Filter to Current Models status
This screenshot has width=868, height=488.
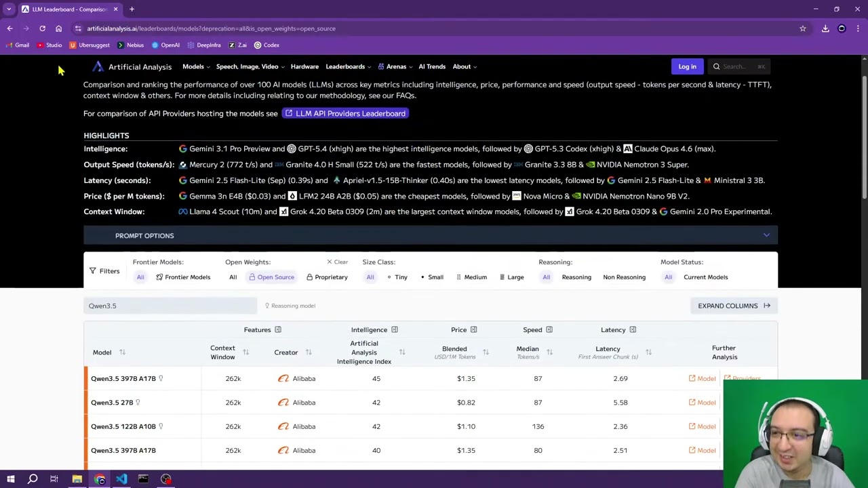[x=705, y=277]
